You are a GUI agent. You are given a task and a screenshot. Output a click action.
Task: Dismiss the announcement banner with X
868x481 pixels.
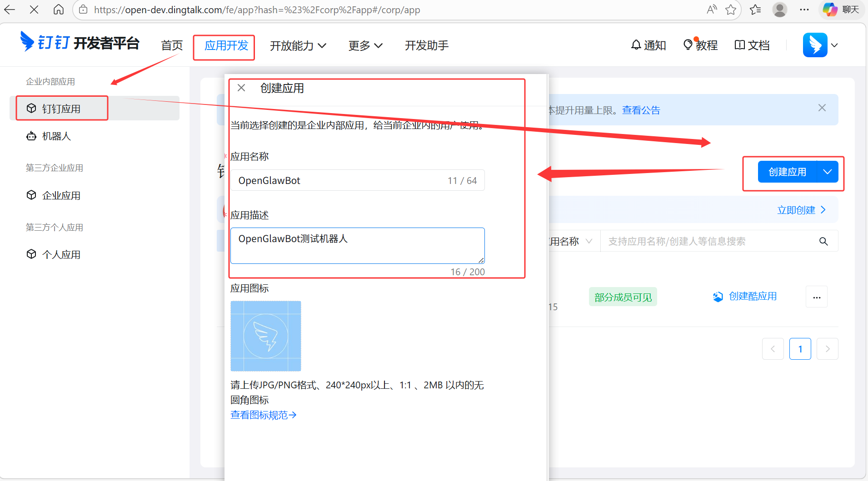click(822, 108)
